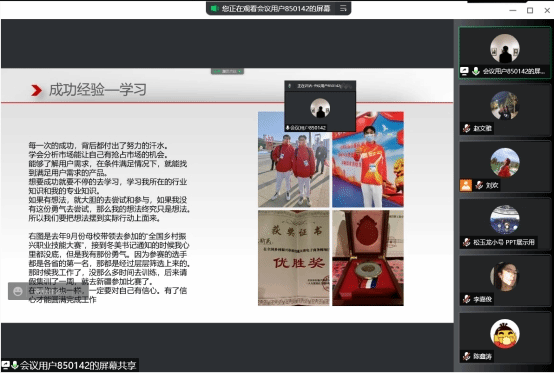The width and height of the screenshot is (554, 373).
Task: Click the name label 刘欢
Action: tap(492, 185)
